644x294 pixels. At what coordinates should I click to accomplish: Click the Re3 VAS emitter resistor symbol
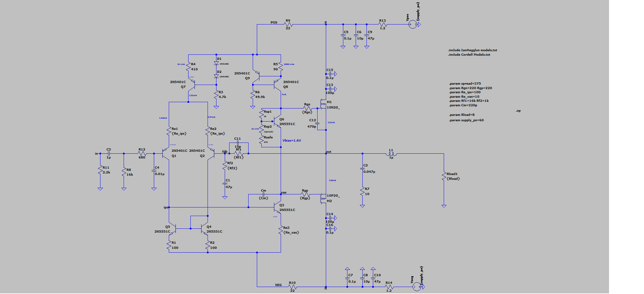pyautogui.click(x=281, y=230)
